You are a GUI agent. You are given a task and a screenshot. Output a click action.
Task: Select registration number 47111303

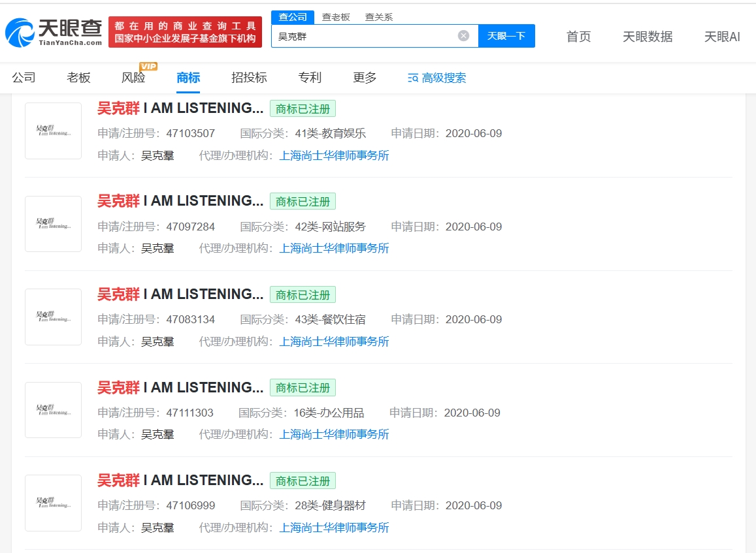coord(189,413)
